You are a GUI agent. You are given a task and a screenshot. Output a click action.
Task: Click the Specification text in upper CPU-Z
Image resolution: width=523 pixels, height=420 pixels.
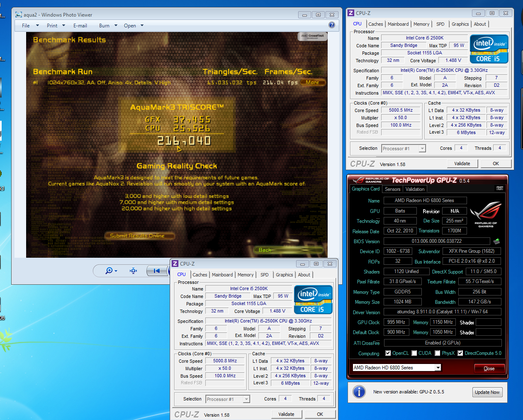[444, 71]
